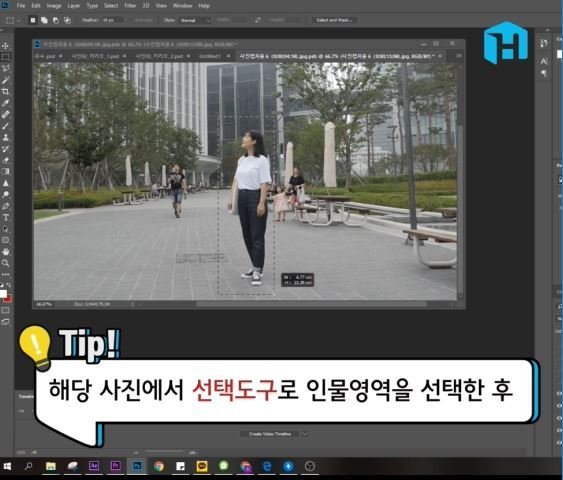Open the File menu

[x=21, y=6]
